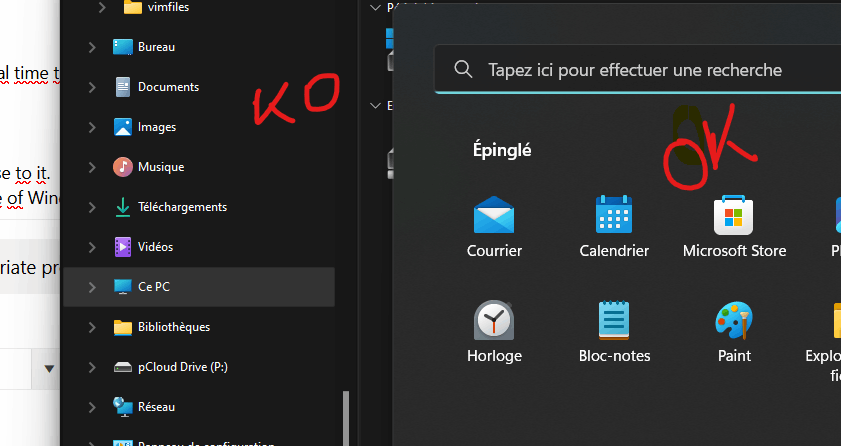This screenshot has height=446, width=841.
Task: Open the Bloc-notes app icon
Action: tap(614, 320)
